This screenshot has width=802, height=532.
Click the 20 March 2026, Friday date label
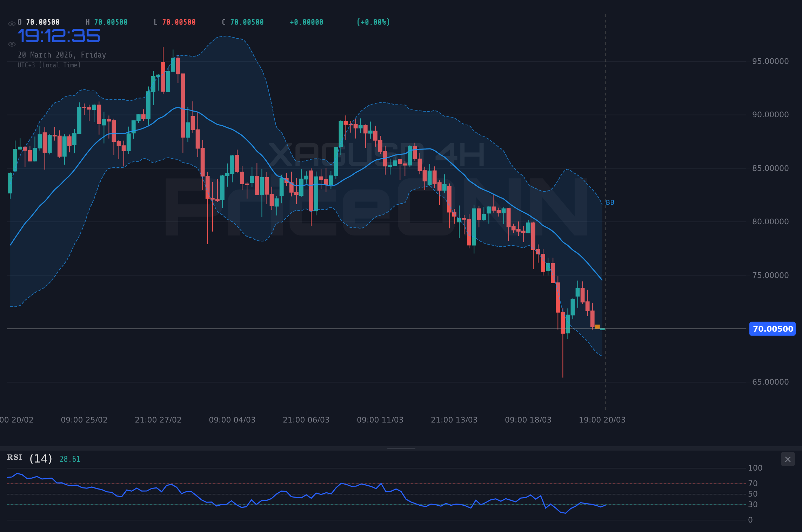[x=62, y=55]
